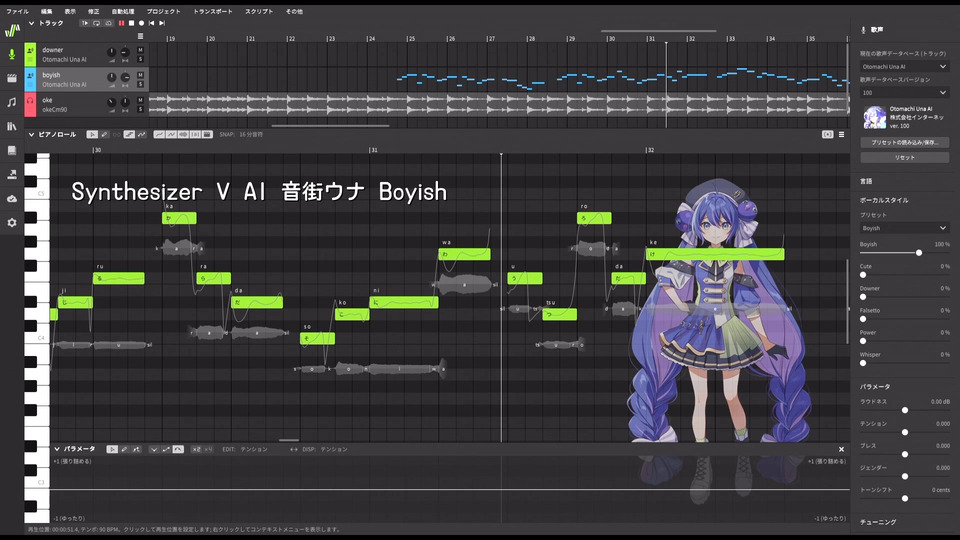Screen dimensions: 960x540
Task: Click the downer track voice icon
Action: (30, 51)
